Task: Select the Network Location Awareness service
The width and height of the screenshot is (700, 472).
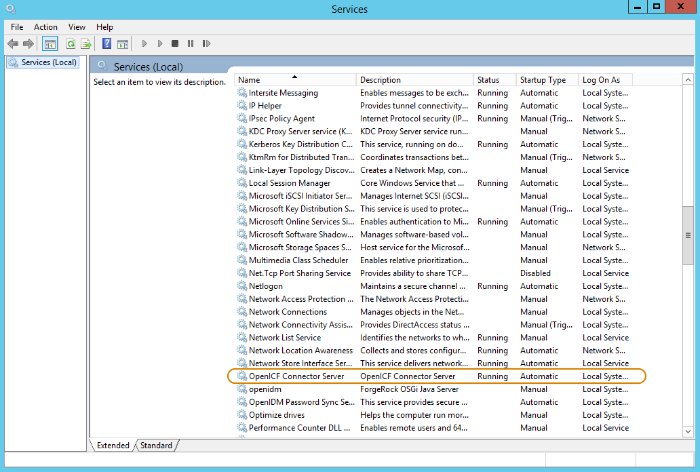Action: [x=300, y=350]
